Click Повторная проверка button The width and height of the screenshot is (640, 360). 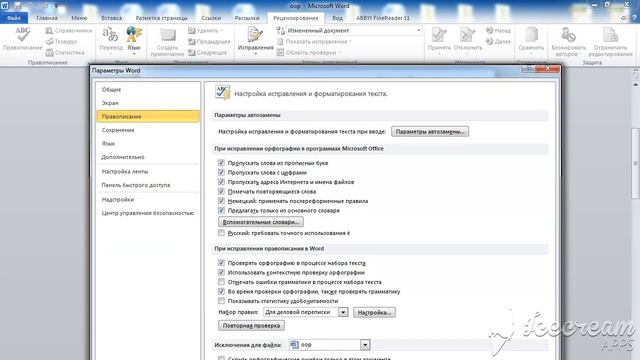(251, 326)
